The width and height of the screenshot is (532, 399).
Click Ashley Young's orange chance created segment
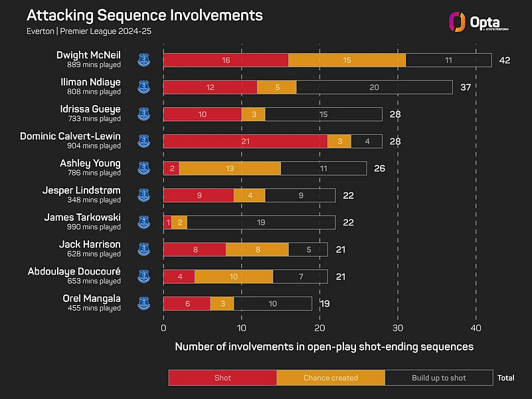pyautogui.click(x=230, y=168)
